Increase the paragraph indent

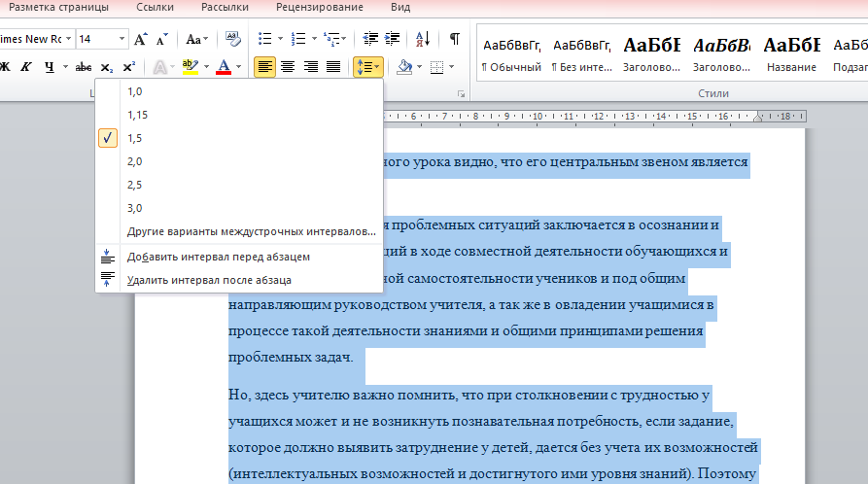pos(393,40)
